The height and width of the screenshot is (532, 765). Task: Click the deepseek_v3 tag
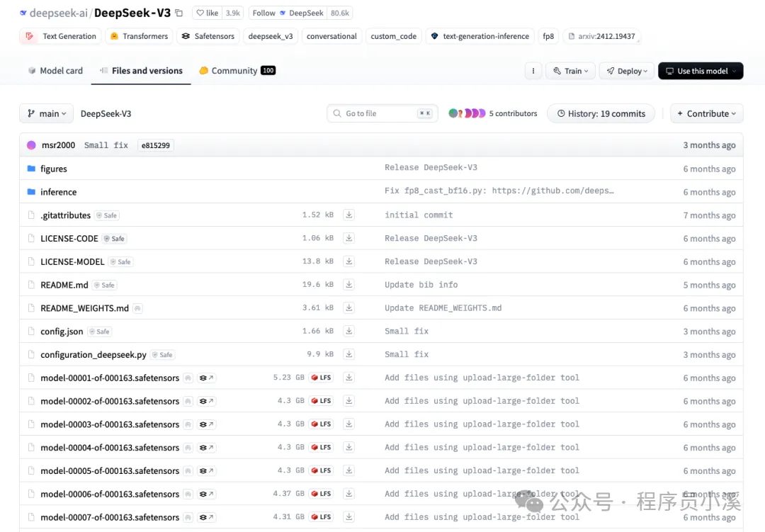pyautogui.click(x=271, y=36)
